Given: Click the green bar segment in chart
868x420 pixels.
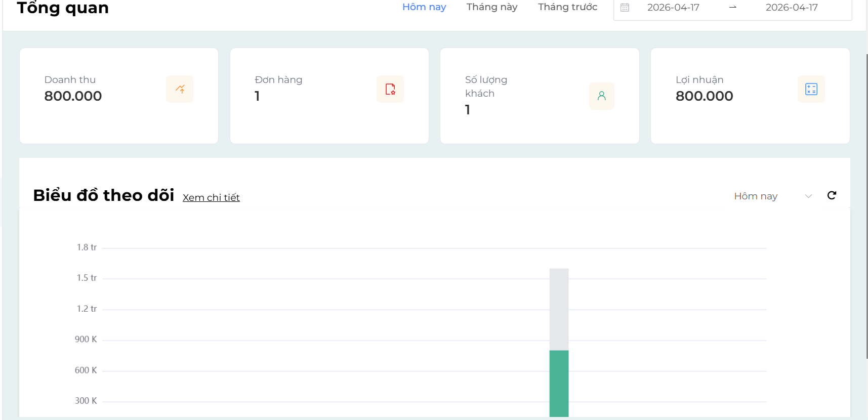Looking at the screenshot, I should (559, 383).
